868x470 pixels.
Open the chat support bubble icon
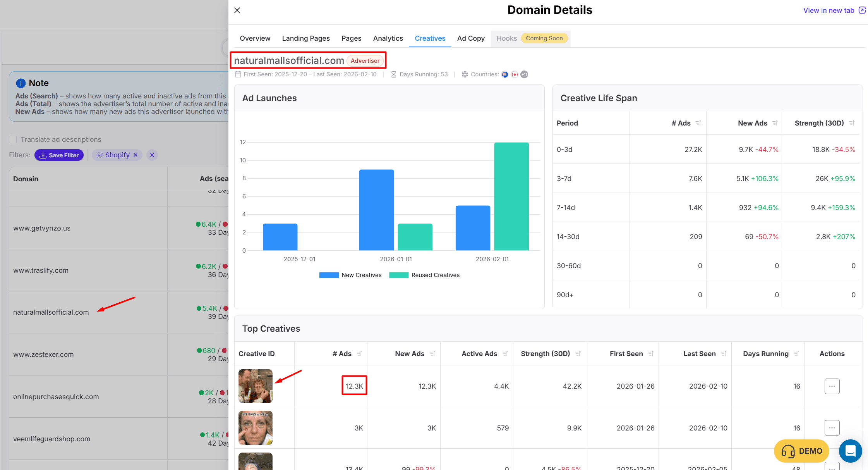[850, 451]
